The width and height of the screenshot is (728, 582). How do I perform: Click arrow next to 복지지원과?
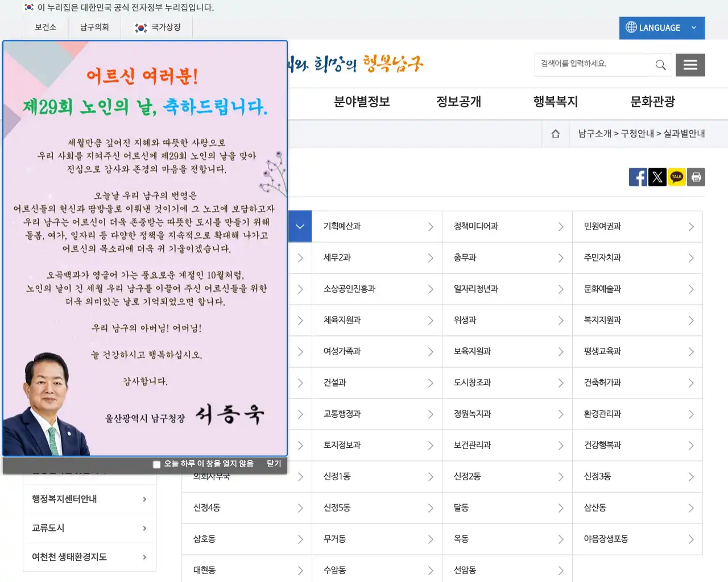coord(691,321)
